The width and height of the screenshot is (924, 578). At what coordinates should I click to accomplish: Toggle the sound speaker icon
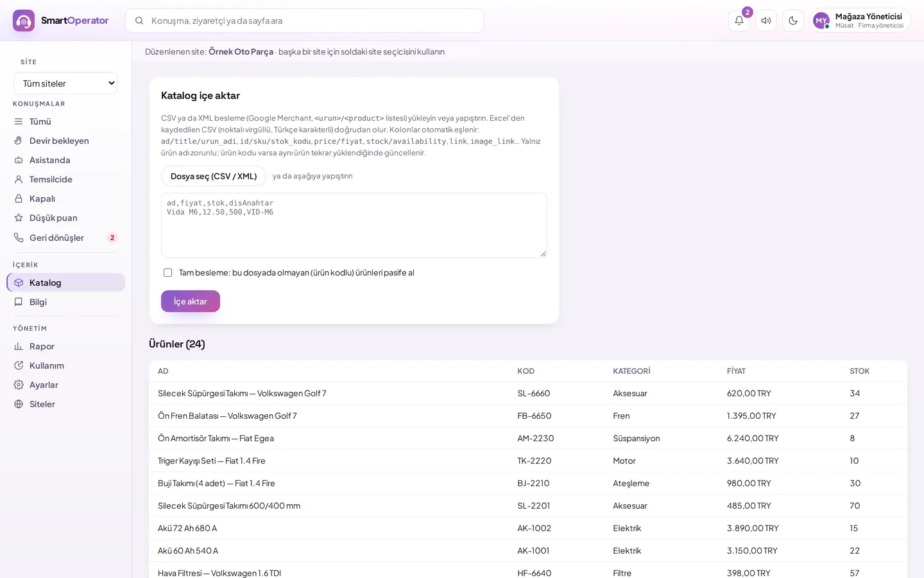coord(766,21)
